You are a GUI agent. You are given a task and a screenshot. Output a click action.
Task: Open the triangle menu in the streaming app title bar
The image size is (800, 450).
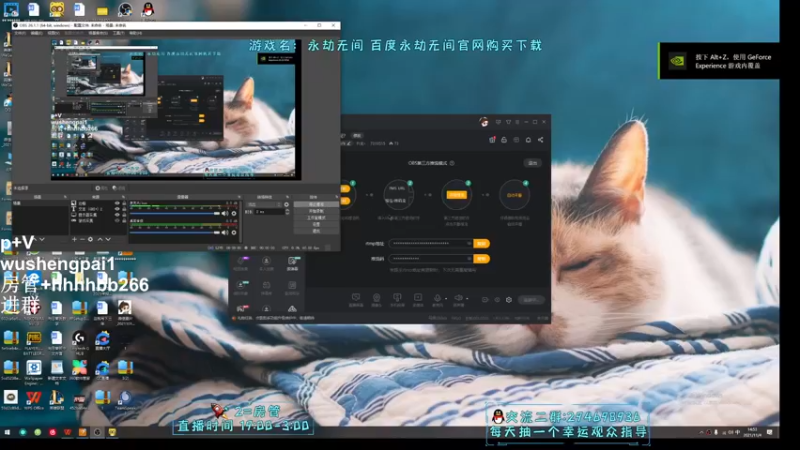509,122
